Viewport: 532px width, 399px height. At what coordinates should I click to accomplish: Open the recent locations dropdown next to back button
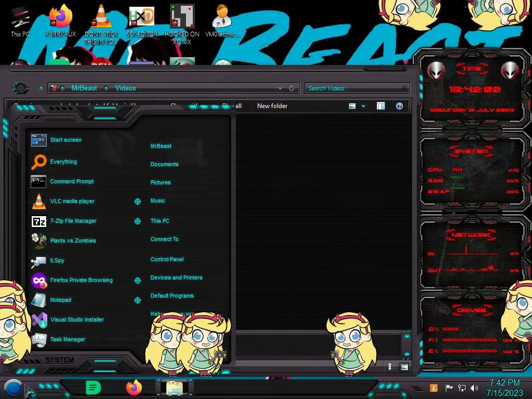point(41,88)
